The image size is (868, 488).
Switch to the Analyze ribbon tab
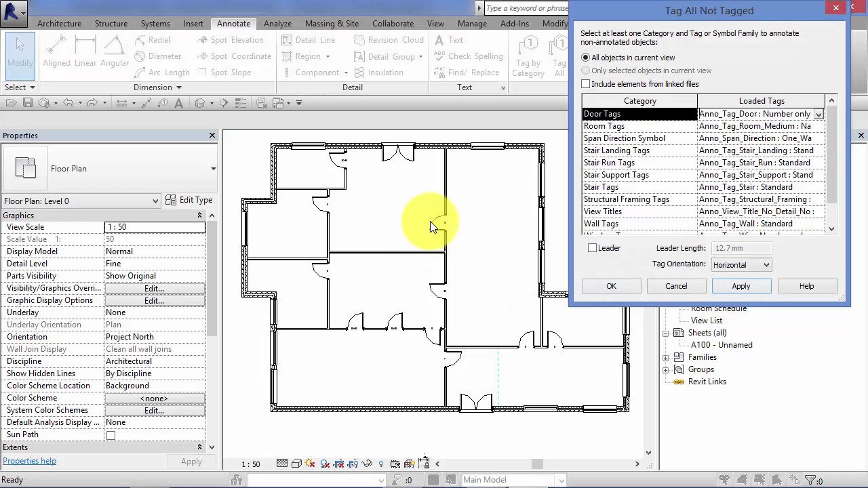coord(277,24)
